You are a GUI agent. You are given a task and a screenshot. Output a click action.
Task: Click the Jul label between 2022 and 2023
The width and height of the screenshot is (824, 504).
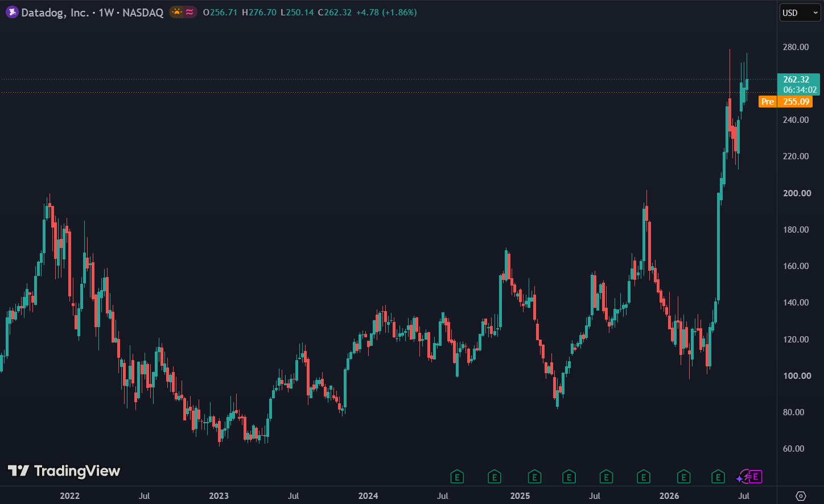pos(145,495)
